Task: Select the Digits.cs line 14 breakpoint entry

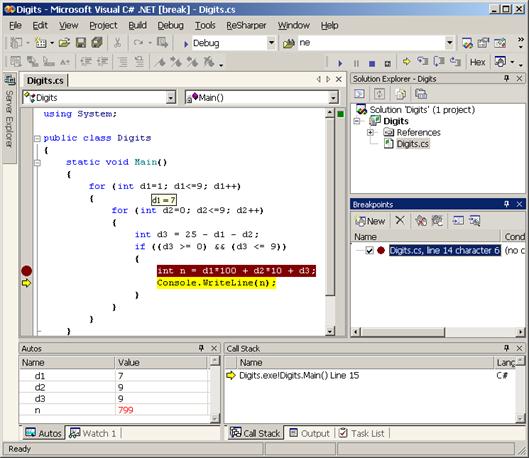Action: 444,251
